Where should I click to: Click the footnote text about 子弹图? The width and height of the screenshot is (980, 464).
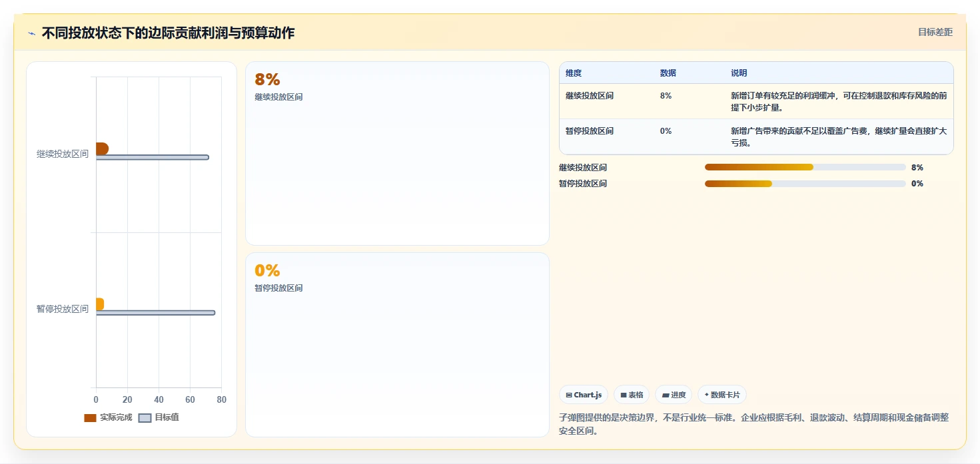754,424
